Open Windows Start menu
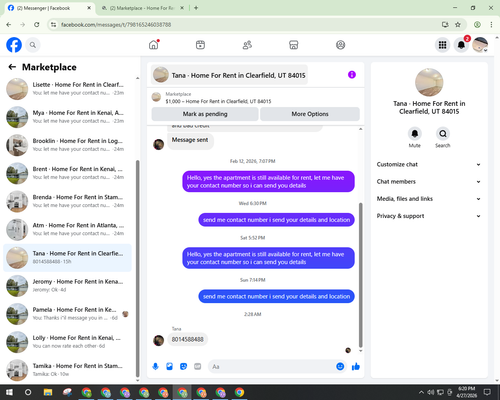The image size is (500, 400). [x=9, y=392]
